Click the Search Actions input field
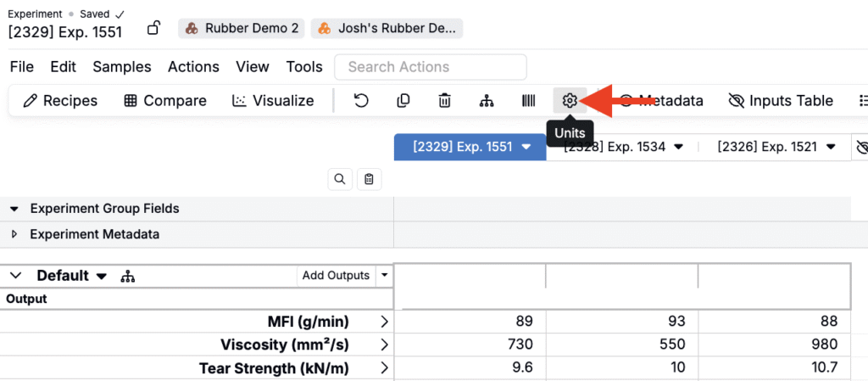This screenshot has width=868, height=381. (431, 67)
